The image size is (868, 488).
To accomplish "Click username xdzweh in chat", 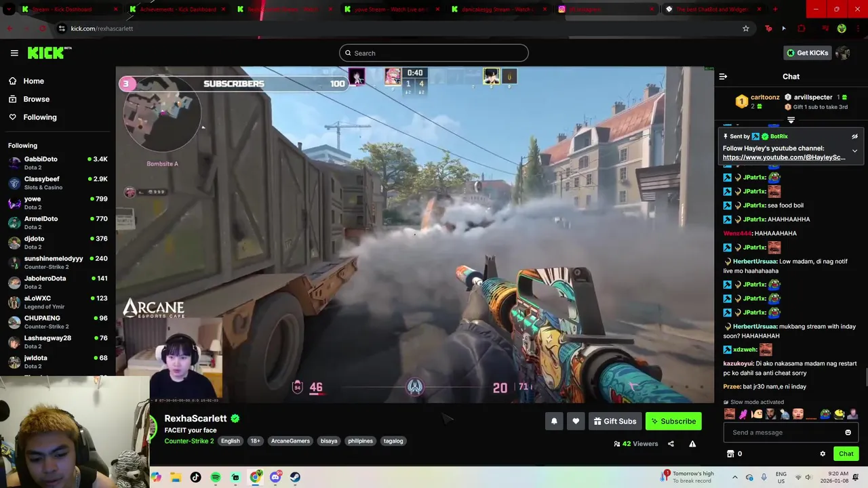I will (745, 350).
